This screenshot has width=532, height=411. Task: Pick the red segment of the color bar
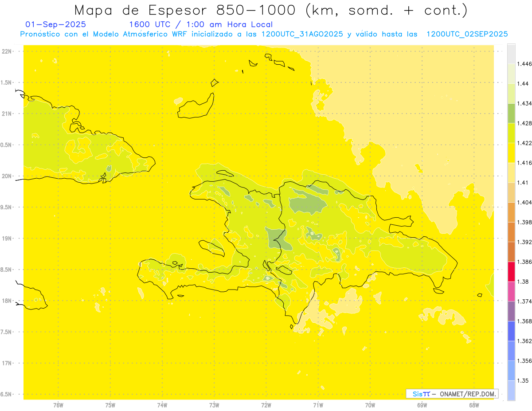[511, 271]
